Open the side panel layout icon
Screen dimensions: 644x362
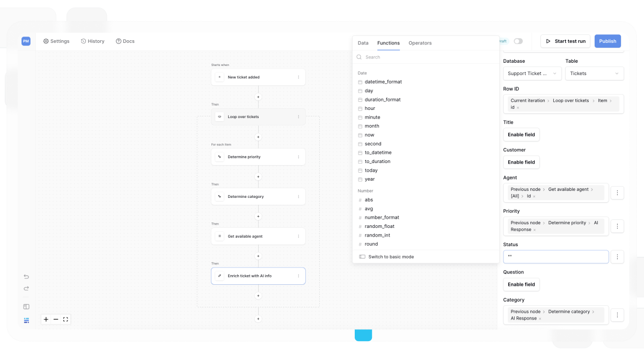pos(26,307)
